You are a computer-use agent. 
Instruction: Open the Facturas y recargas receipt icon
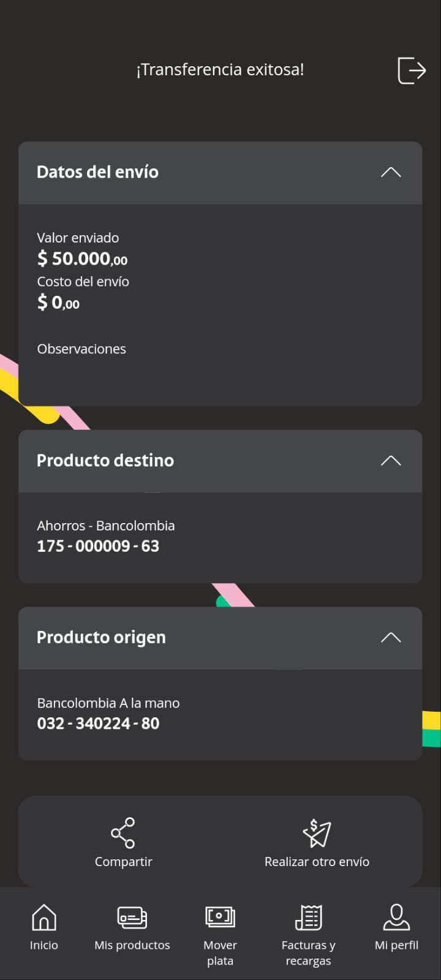tap(308, 918)
